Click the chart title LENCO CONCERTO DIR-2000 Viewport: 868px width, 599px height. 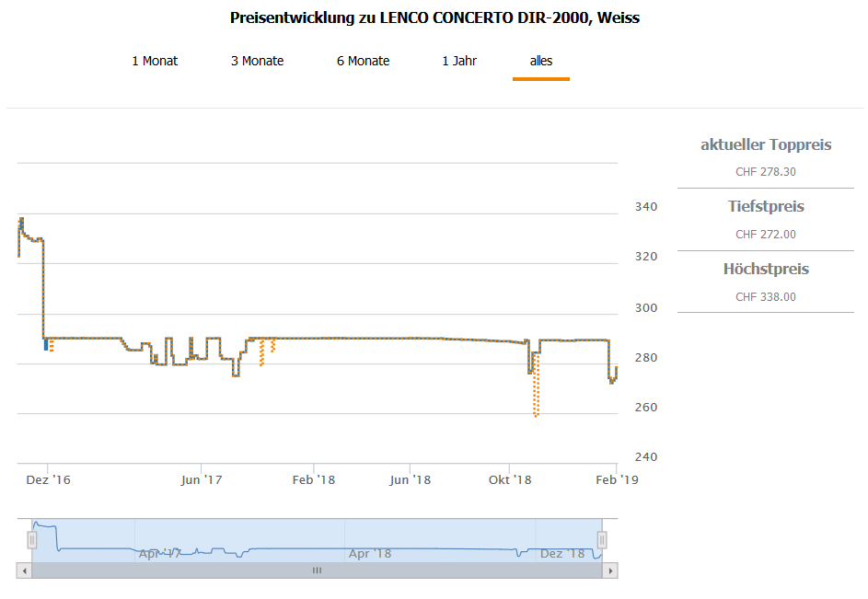(434, 18)
